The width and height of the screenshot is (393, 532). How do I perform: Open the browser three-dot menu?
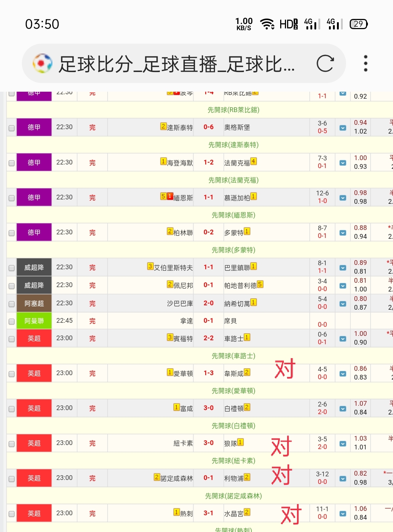[x=366, y=64]
